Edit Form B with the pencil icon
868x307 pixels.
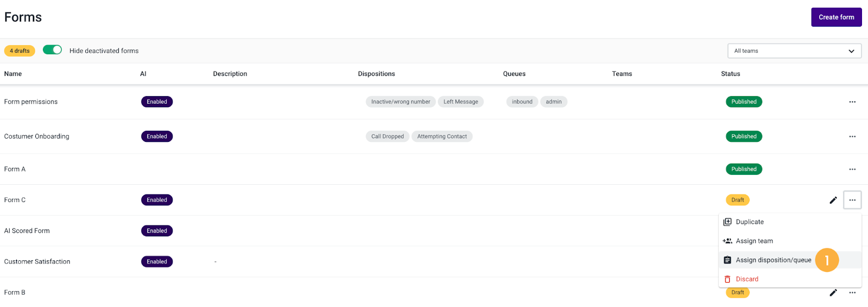(x=833, y=292)
